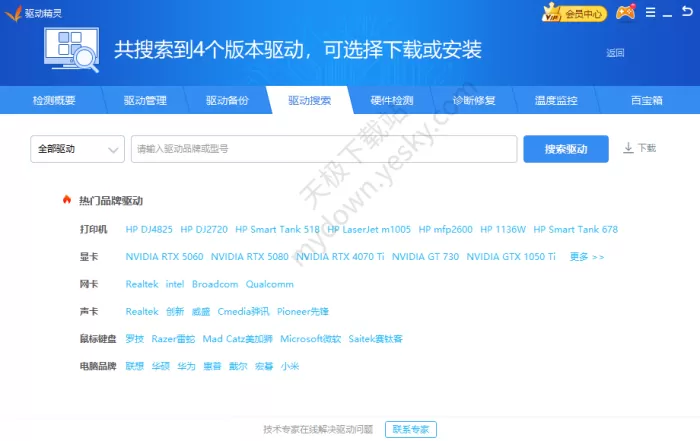Open the HP DJ2720 driver link
This screenshot has height=441, width=700.
click(x=204, y=229)
